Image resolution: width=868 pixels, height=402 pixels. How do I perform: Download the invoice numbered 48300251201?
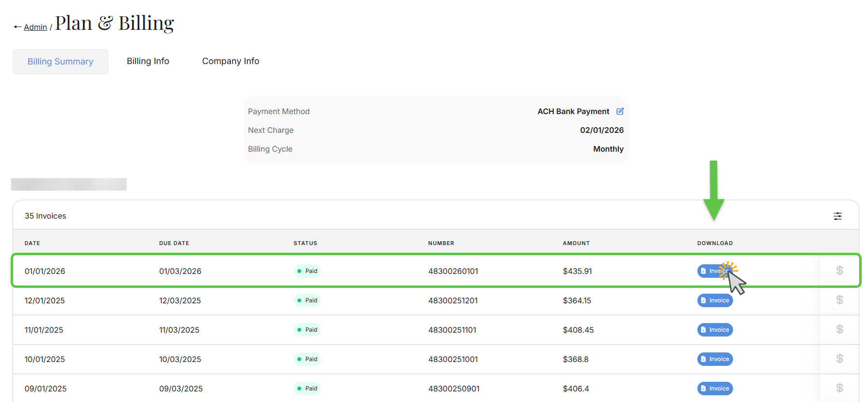(x=715, y=300)
